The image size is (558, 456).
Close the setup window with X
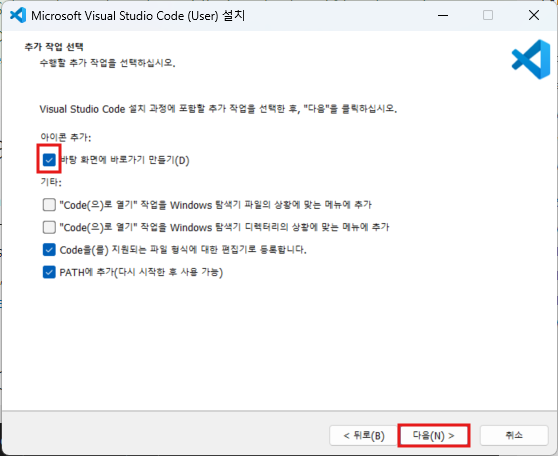tap(534, 15)
